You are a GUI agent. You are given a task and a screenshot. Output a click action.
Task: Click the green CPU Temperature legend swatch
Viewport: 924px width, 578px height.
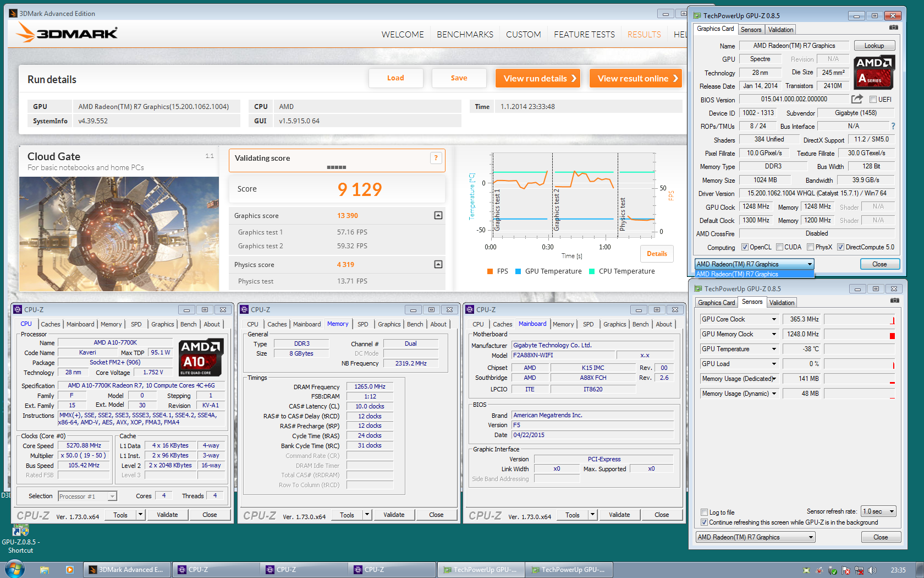click(x=592, y=271)
